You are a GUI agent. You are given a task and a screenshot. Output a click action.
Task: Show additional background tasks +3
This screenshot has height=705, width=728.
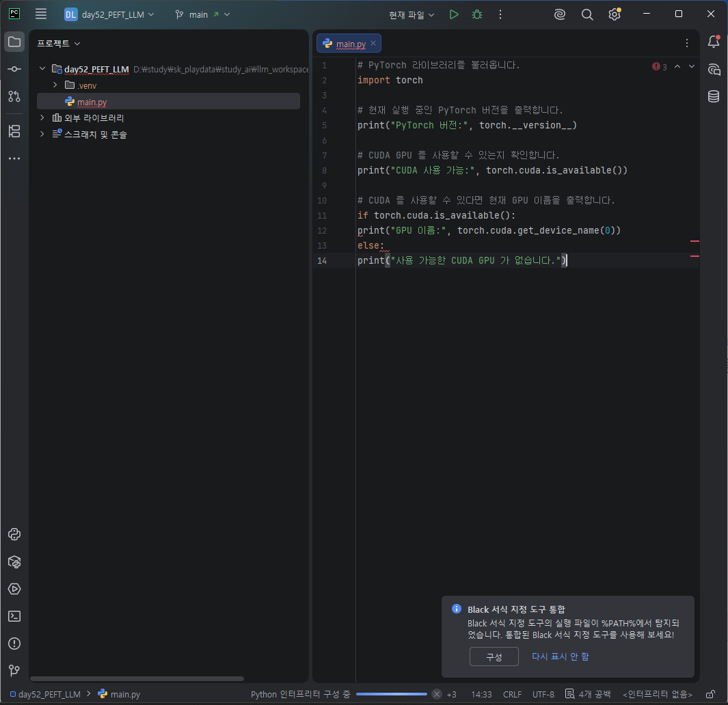click(x=451, y=695)
